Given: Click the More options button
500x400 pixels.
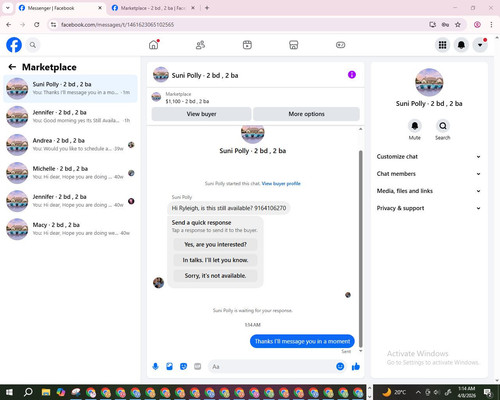Looking at the screenshot, I should pos(306,114).
